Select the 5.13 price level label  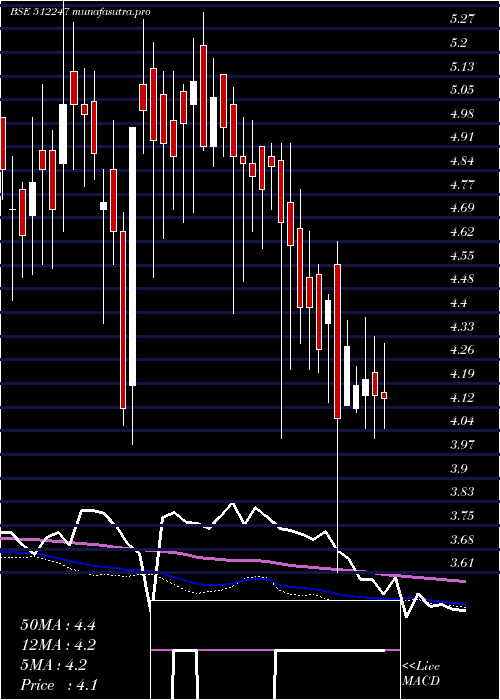point(462,67)
